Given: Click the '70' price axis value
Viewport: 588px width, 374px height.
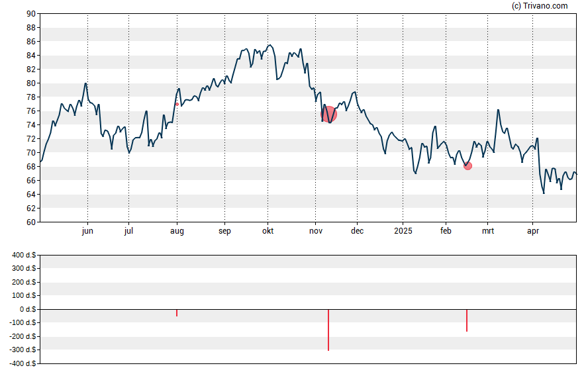Looking at the screenshot, I should coord(31,152).
